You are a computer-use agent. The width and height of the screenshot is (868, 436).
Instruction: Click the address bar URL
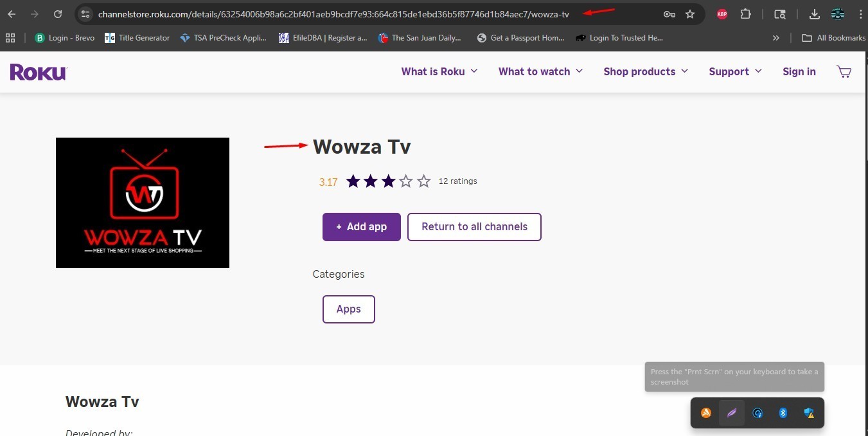pyautogui.click(x=333, y=14)
